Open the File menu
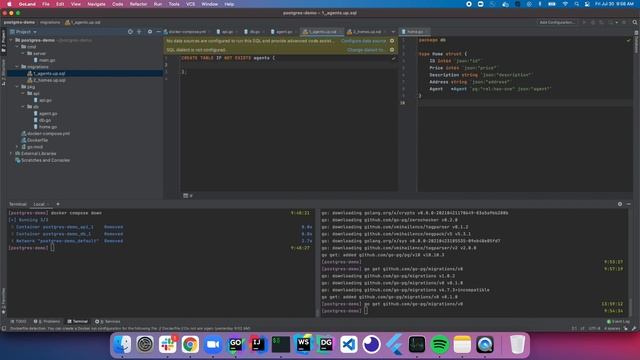This screenshot has height=360, width=640. pyautogui.click(x=46, y=4)
